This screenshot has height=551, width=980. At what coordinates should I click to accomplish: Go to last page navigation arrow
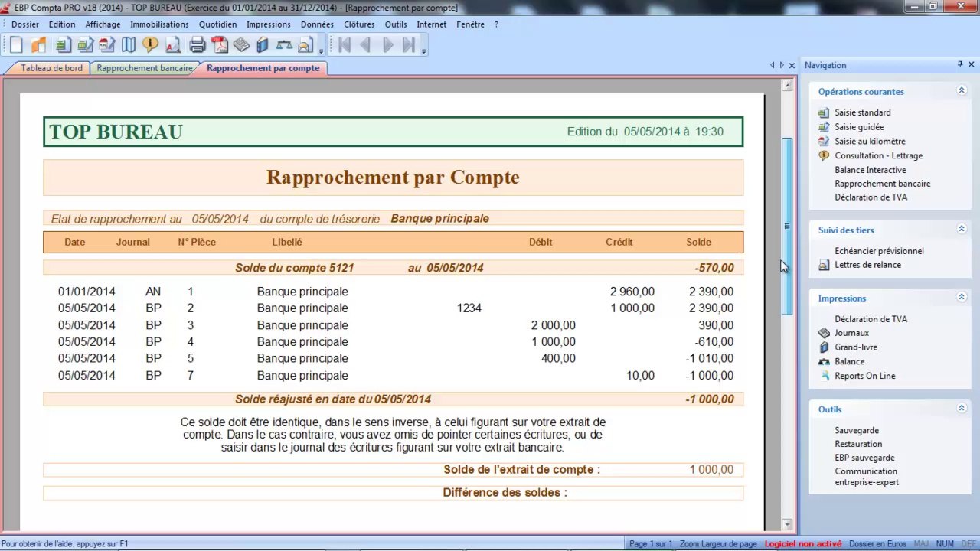click(x=410, y=45)
